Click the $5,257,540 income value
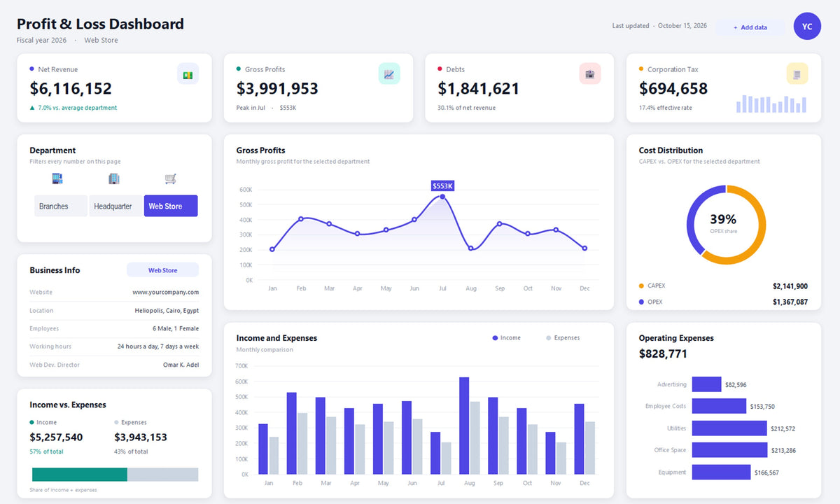The height and width of the screenshot is (504, 840). (x=56, y=437)
